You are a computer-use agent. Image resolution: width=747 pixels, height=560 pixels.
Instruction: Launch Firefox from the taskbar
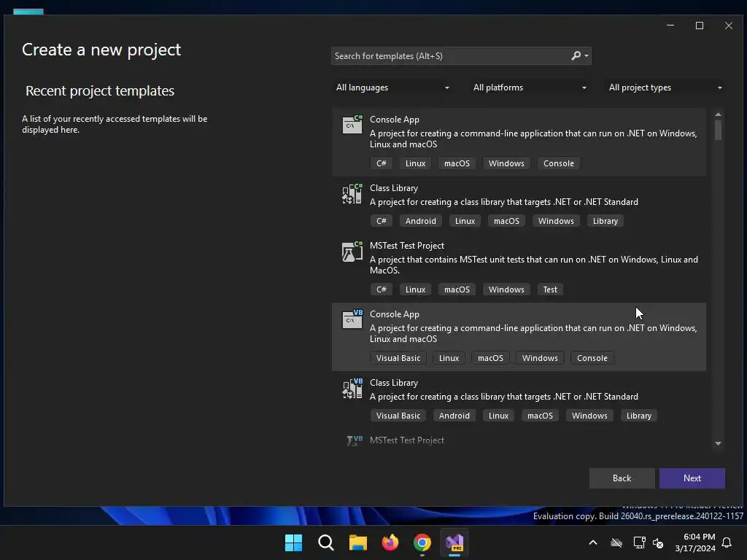point(390,542)
